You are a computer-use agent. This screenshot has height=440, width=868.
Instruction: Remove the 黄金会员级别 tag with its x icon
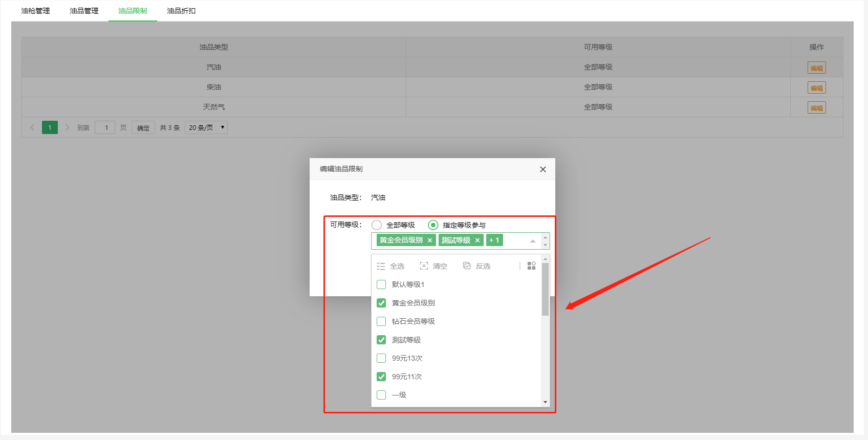coord(430,240)
